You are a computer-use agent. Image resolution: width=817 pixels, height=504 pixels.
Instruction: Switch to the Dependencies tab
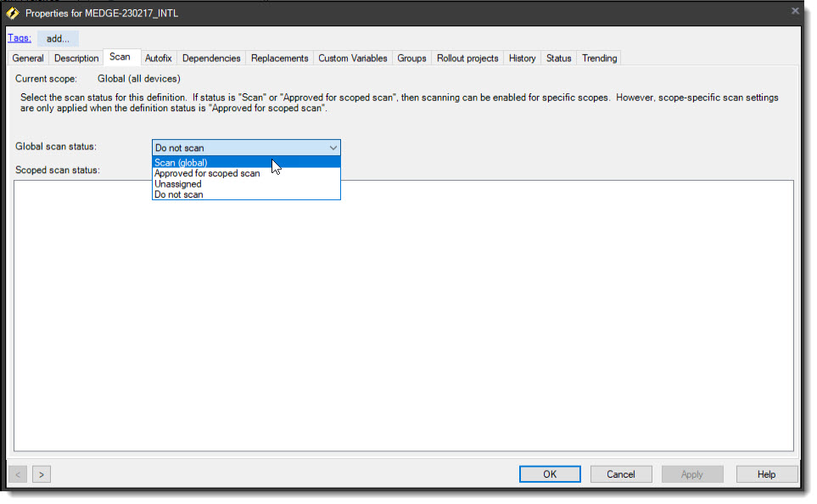click(211, 59)
